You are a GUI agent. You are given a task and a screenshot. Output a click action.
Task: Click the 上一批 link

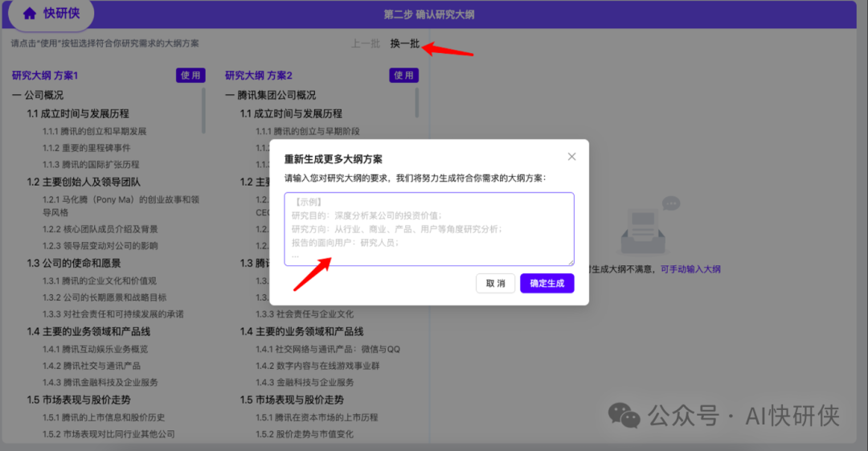coord(366,43)
